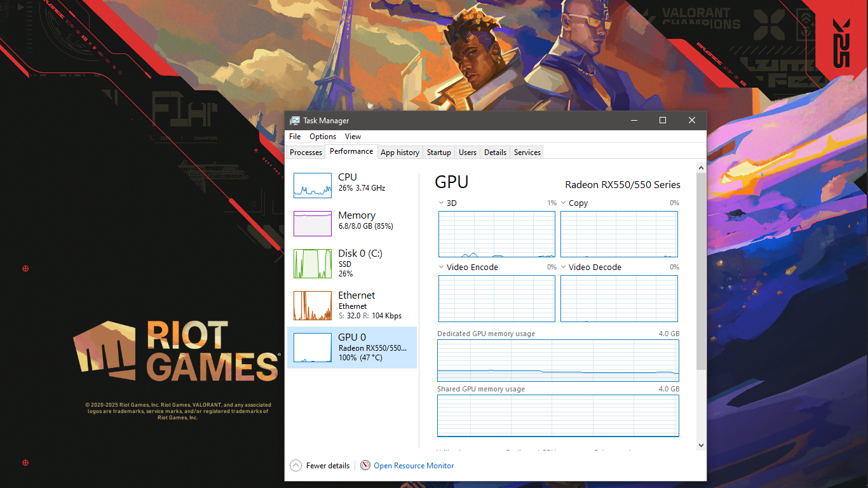Click the 3D utilization graph
The image size is (868, 488).
(497, 234)
